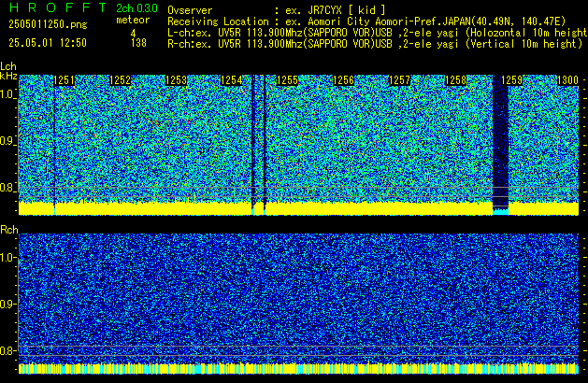Click the Ovserver line with JR7CYX
The height and width of the screenshot is (383, 588).
point(277,10)
